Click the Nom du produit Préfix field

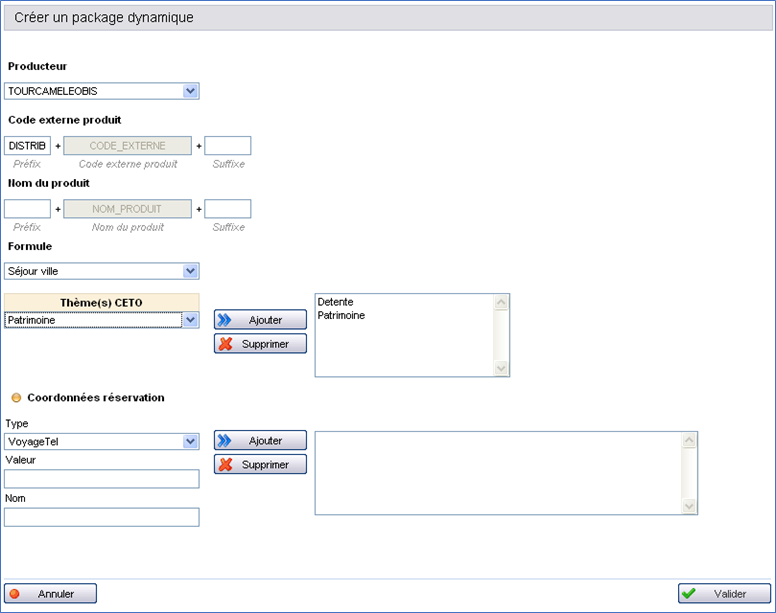[x=27, y=209]
